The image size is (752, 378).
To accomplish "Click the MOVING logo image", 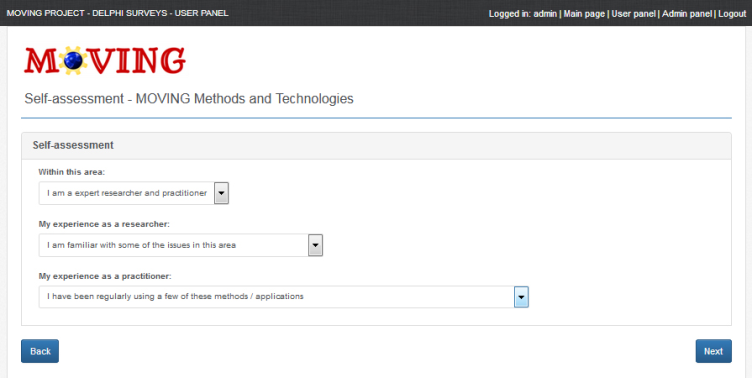I will pos(105,60).
